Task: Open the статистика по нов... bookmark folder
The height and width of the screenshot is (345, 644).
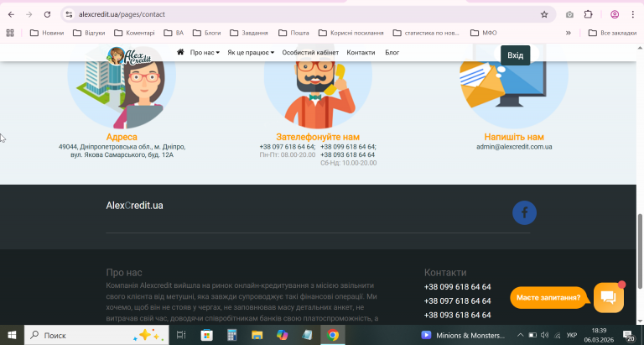Action: click(426, 33)
